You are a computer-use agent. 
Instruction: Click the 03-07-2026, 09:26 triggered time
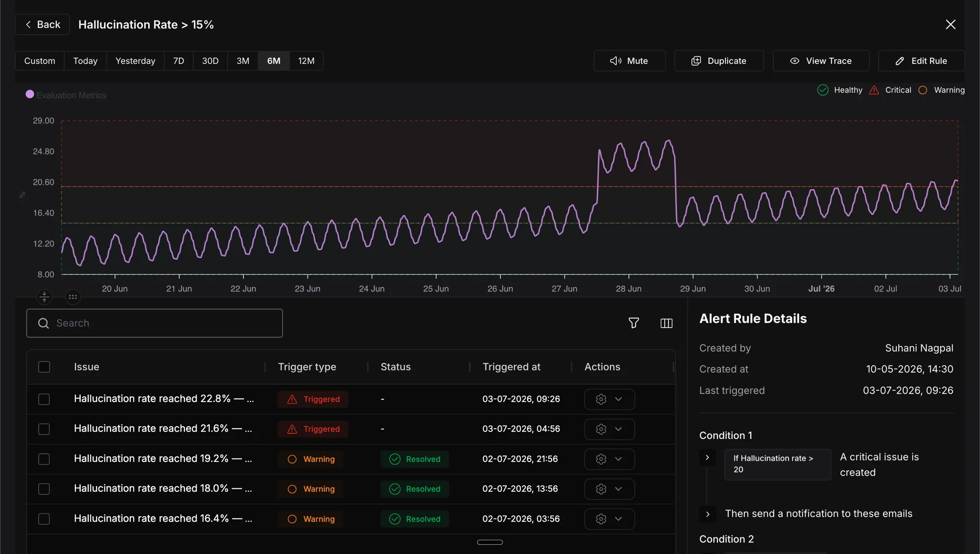point(521,399)
